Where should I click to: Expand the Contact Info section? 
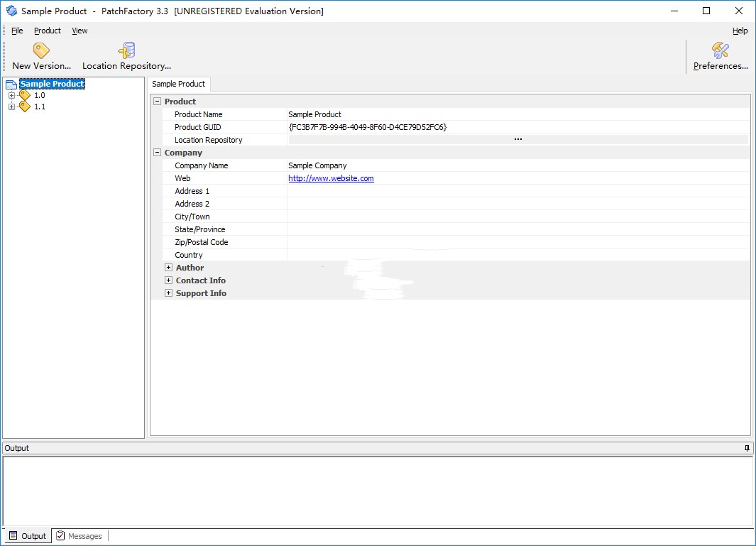coord(168,280)
